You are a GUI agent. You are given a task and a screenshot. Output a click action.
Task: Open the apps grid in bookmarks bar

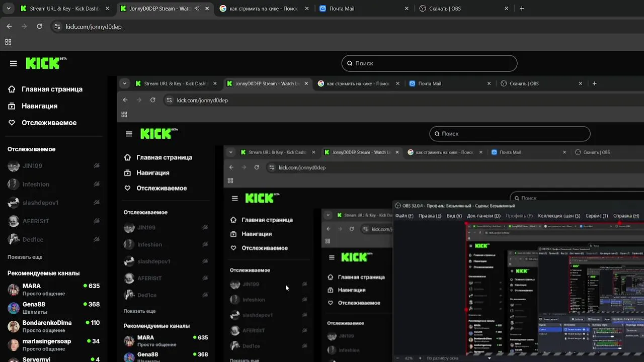(x=8, y=43)
